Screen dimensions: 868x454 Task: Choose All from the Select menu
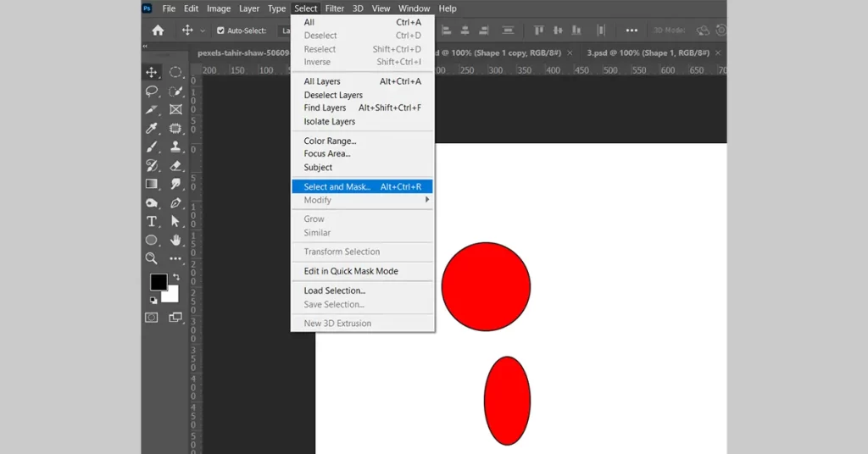pos(362,22)
